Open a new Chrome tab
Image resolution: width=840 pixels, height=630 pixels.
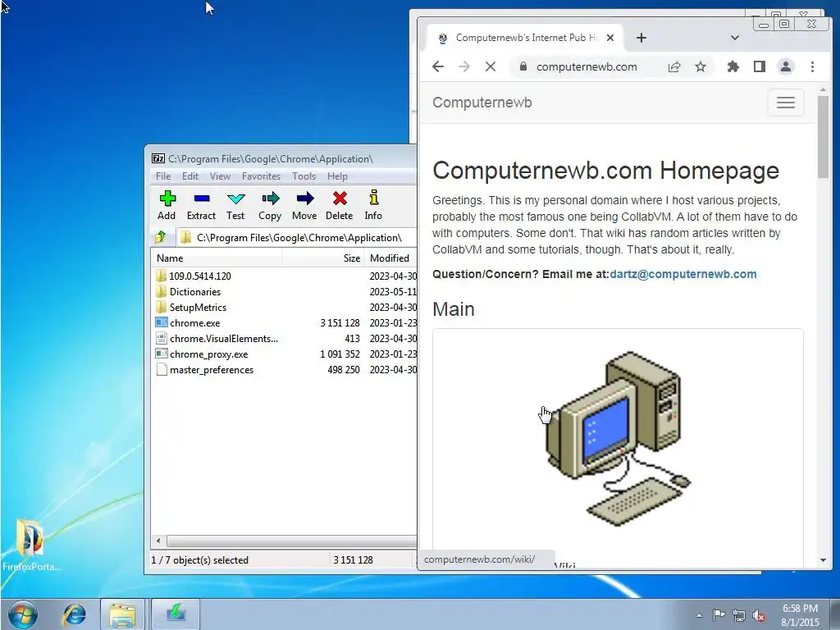(641, 38)
